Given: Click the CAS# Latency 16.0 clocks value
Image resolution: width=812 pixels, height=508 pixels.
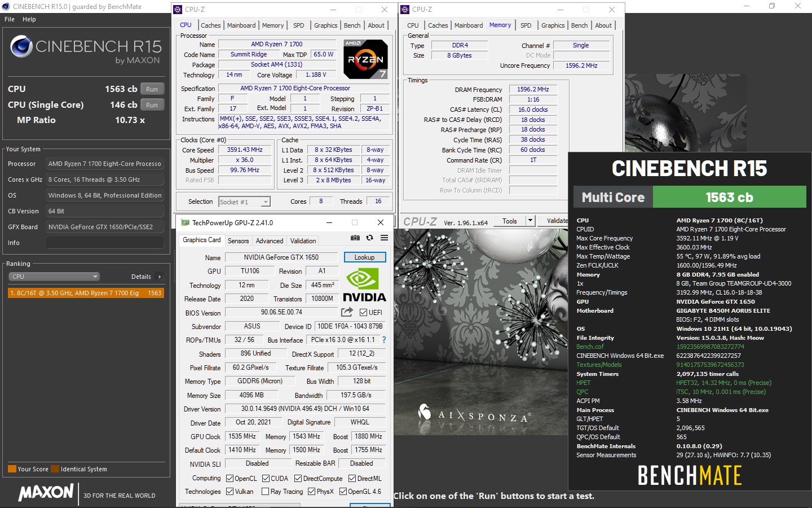Looking at the screenshot, I should 533,110.
